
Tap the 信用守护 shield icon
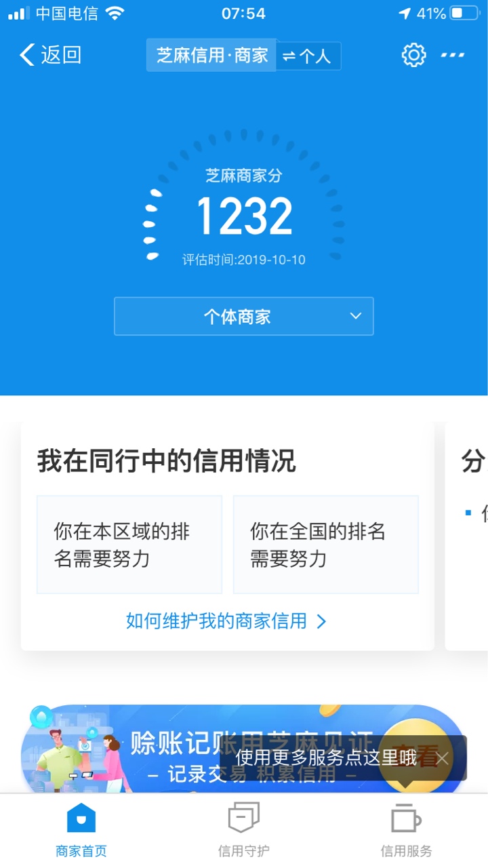pos(243,818)
